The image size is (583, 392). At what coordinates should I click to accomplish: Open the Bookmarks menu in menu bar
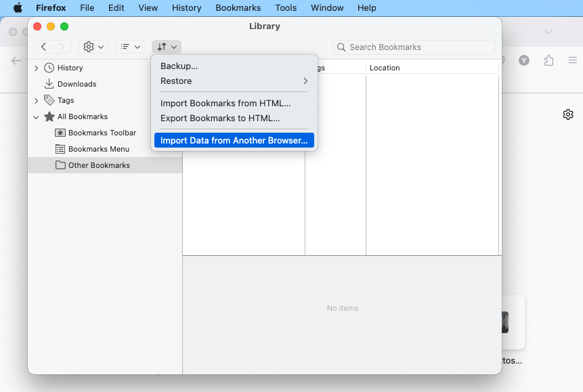(238, 8)
